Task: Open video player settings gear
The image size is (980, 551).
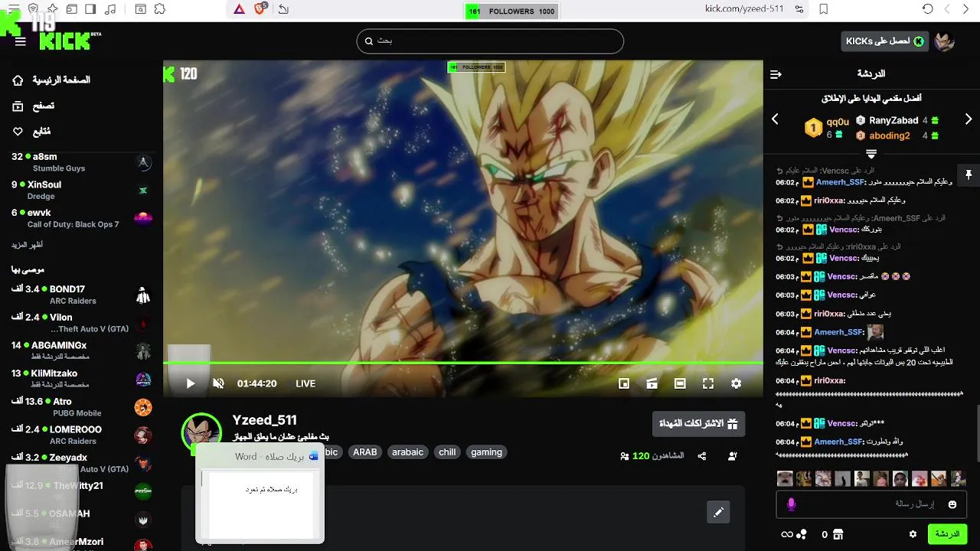Action: pyautogui.click(x=736, y=383)
